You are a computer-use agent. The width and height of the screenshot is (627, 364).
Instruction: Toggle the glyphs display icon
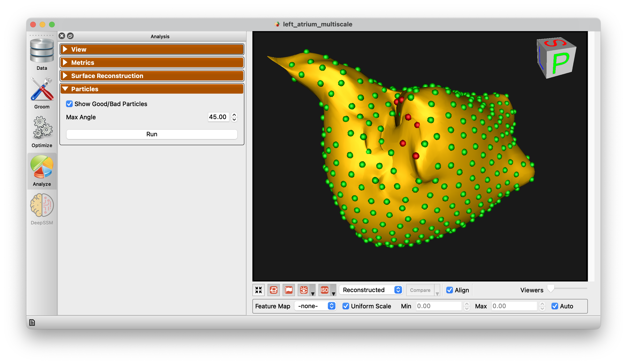274,290
